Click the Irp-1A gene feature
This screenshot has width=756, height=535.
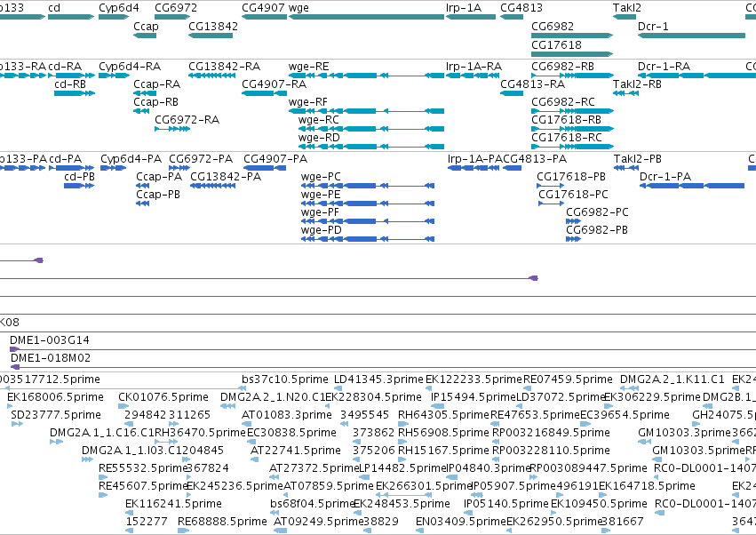click(471, 18)
